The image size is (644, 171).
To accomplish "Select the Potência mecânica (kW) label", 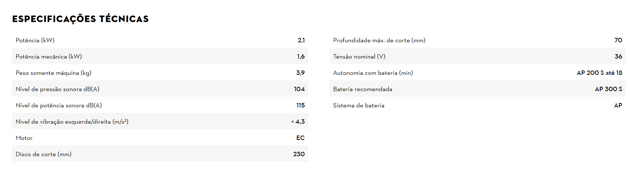I will (x=49, y=56).
